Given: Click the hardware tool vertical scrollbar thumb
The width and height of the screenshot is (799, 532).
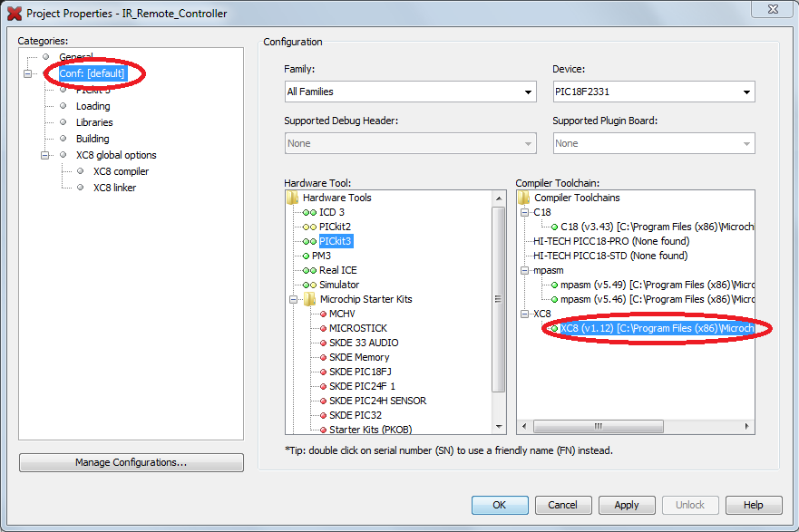Looking at the screenshot, I should pyautogui.click(x=499, y=299).
